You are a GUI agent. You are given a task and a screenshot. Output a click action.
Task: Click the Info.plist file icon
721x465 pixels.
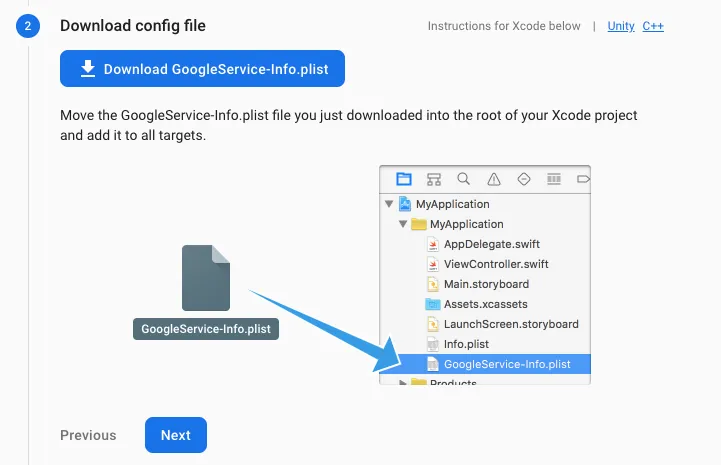coord(433,344)
